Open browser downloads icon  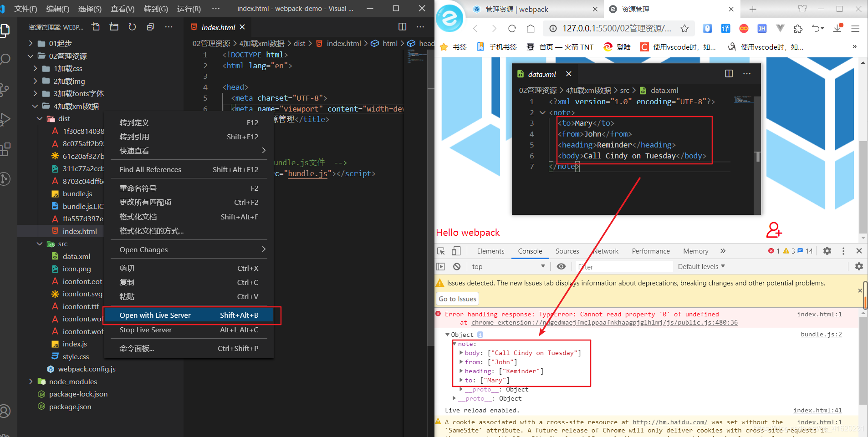(x=837, y=28)
